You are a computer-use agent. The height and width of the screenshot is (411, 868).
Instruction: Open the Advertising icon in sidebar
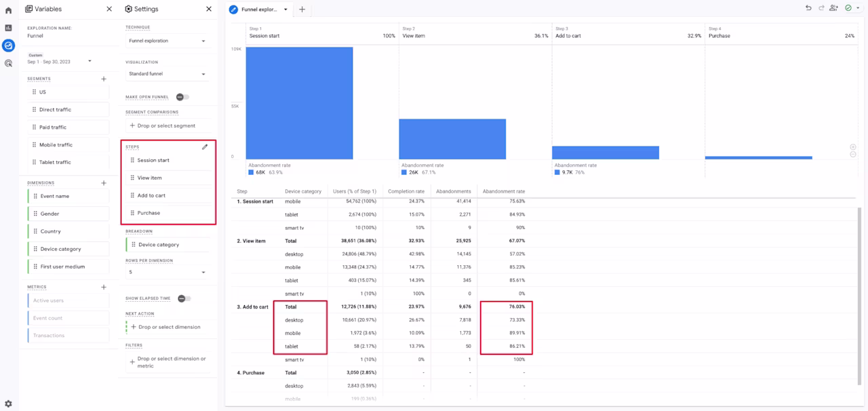tap(8, 63)
